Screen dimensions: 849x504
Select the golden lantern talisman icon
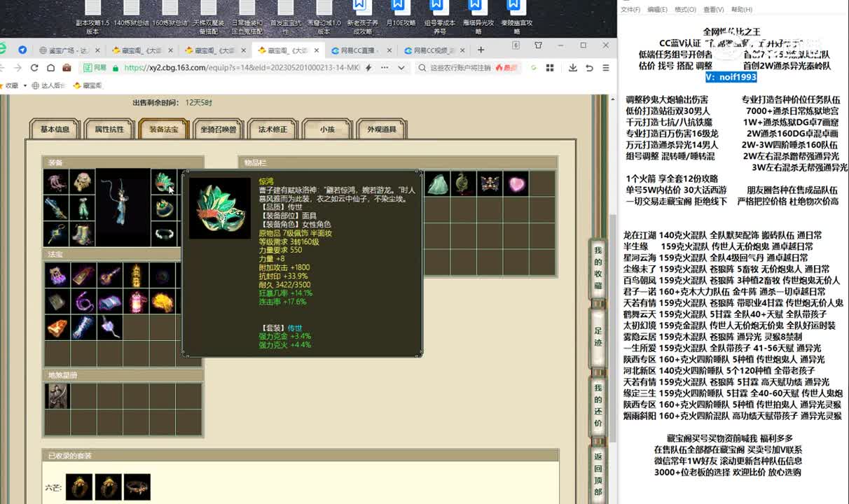tap(136, 275)
